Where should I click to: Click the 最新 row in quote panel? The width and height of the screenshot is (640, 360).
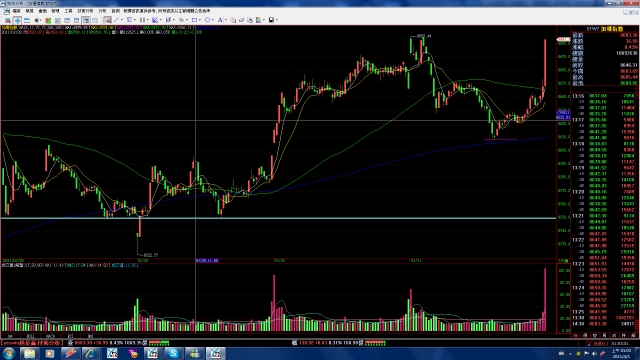click(604, 36)
